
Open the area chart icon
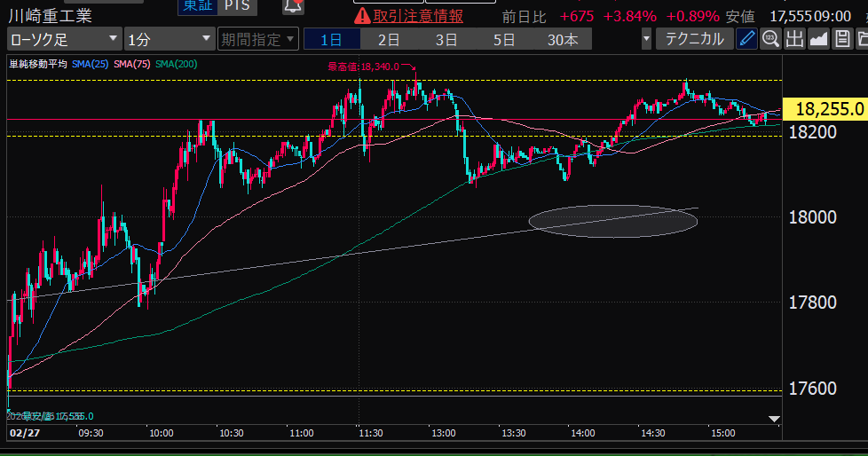pos(818,39)
